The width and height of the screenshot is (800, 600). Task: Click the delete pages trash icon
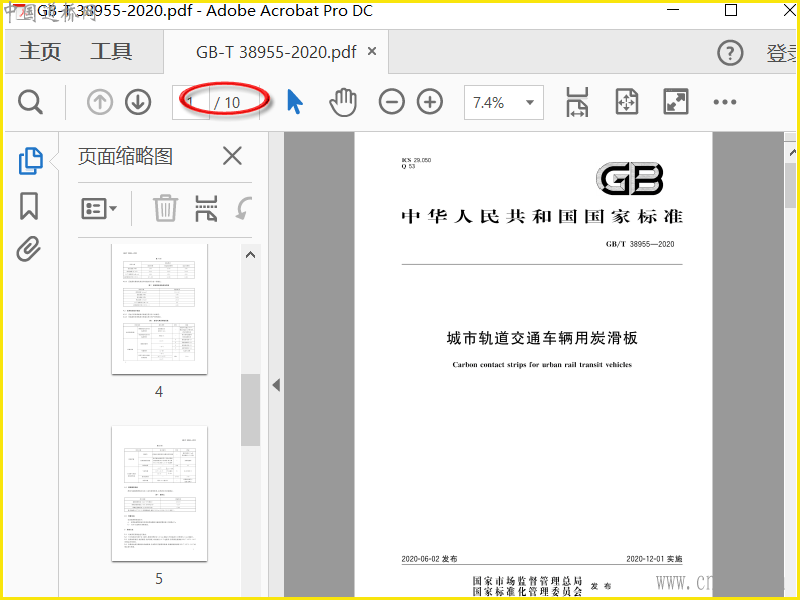pos(165,208)
